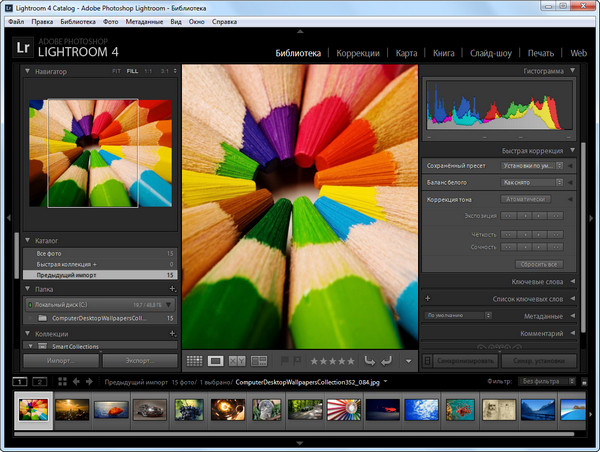Switch to the Карта module

tap(406, 53)
